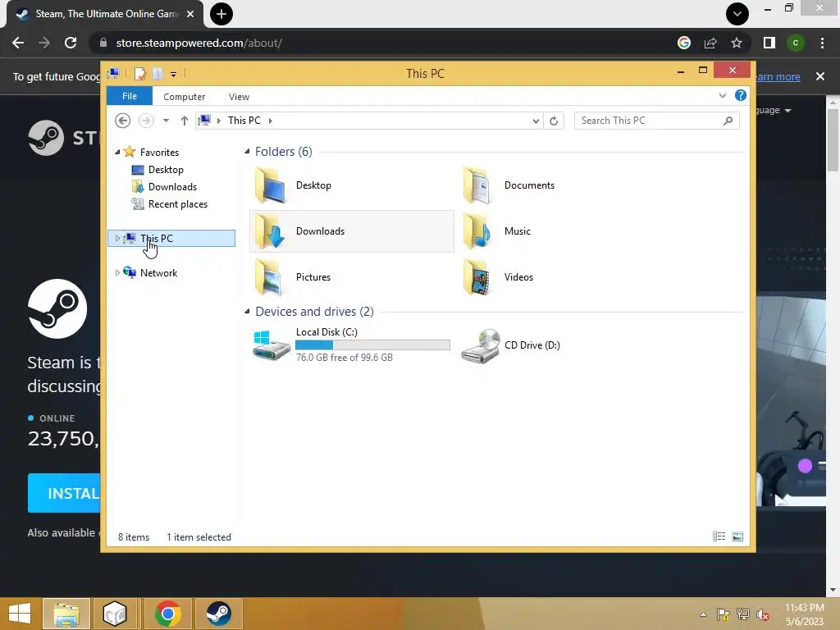
Task: Click Explorer's Up one level arrow
Action: click(185, 121)
